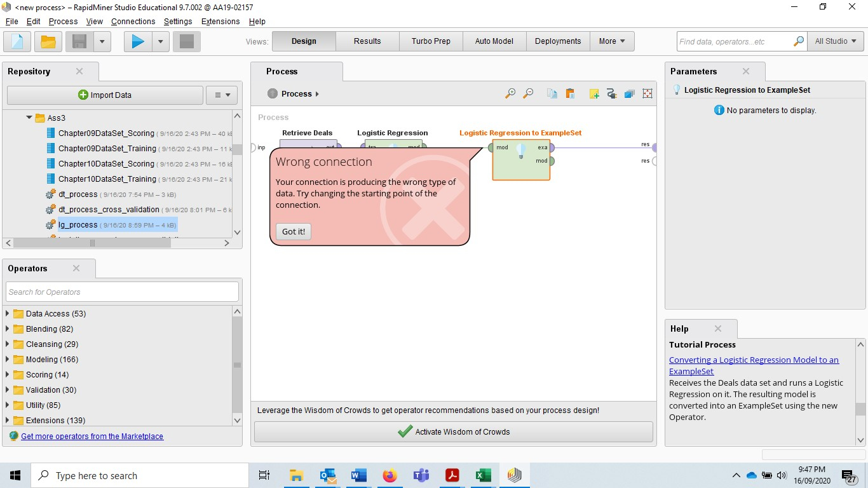Paste from clipboard in Process panel
868x488 pixels.
(x=570, y=93)
